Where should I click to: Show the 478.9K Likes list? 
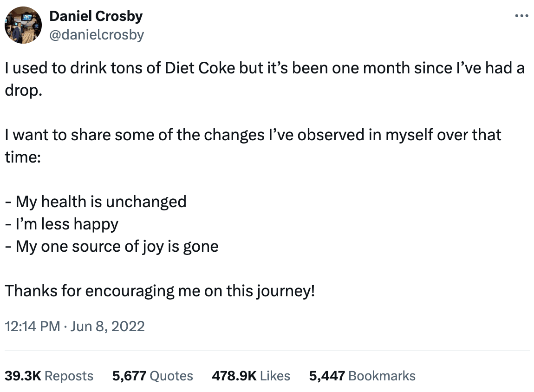251,376
